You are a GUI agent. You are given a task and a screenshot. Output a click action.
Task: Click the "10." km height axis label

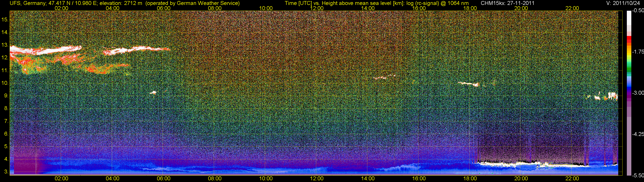tap(5, 83)
